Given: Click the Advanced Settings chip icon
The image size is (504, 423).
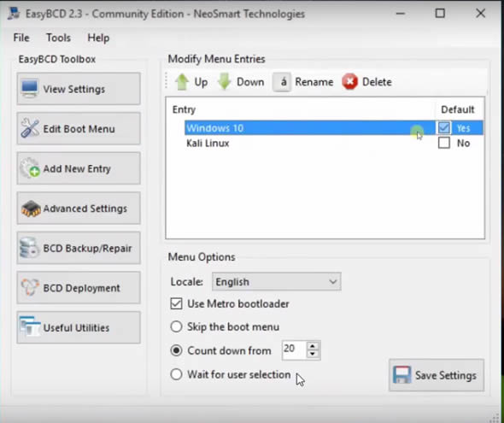Looking at the screenshot, I should [31, 209].
